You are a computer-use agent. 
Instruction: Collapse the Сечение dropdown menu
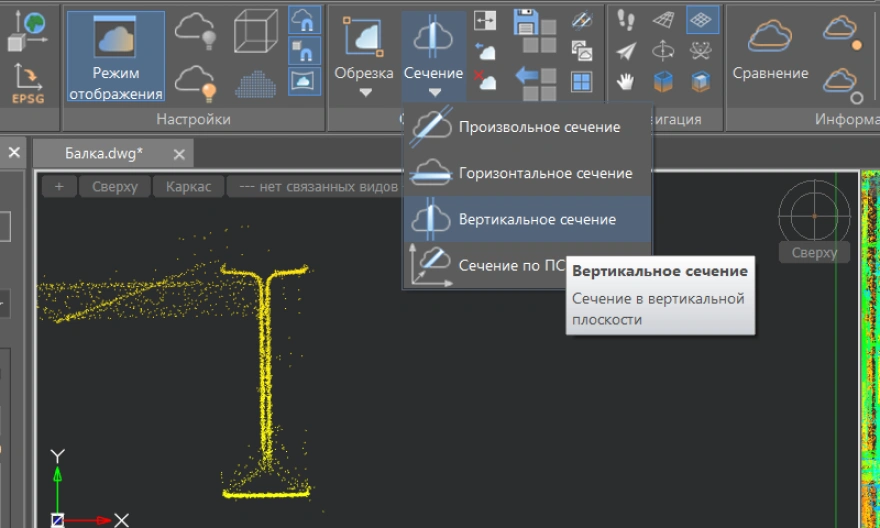coord(434,93)
